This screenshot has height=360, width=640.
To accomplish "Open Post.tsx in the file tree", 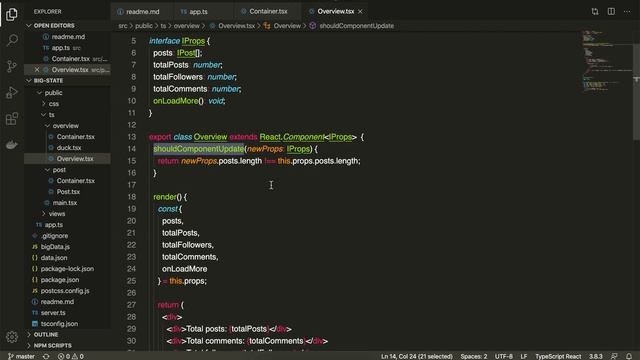I will coord(68,192).
